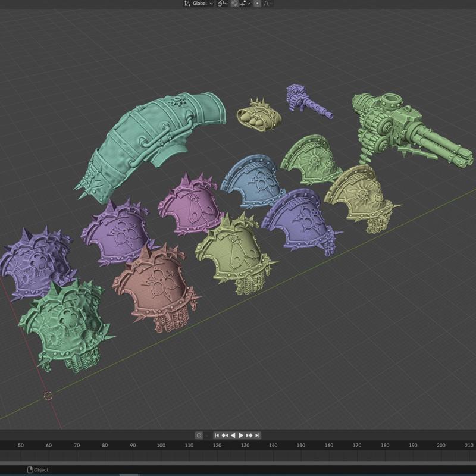Jump to the previous keyframe

pos(226,436)
